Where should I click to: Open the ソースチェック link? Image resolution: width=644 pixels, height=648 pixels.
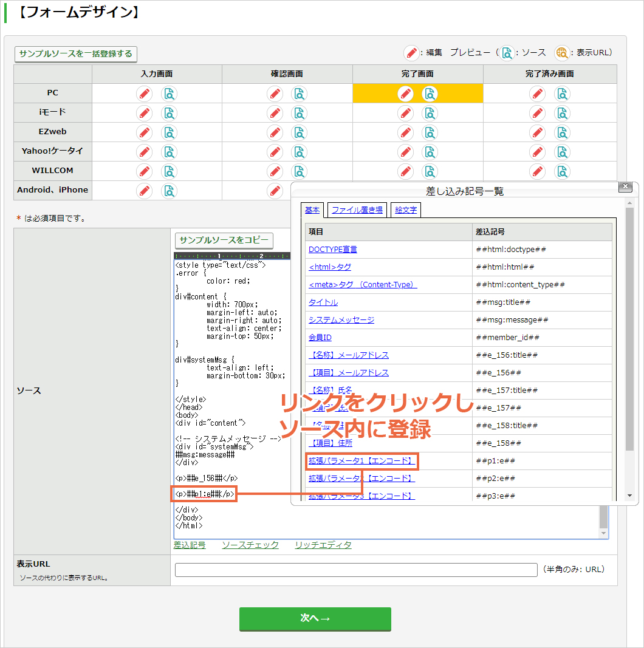250,545
